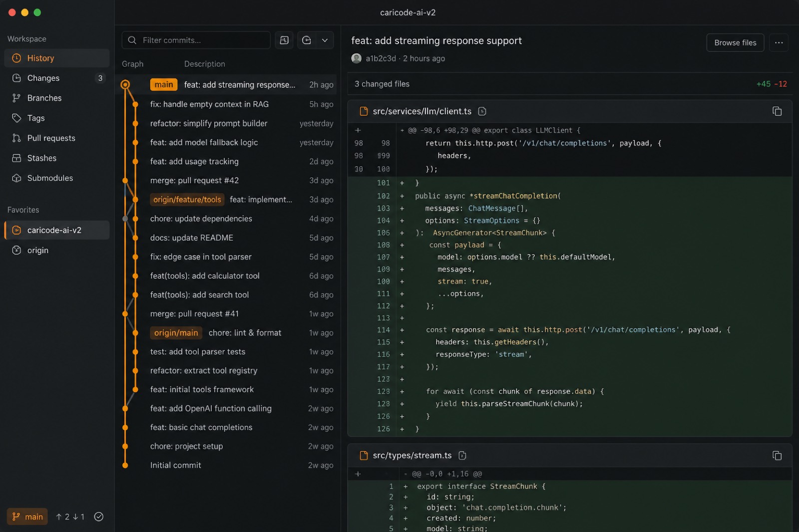This screenshot has height=532, width=799.
Task: Focus the Filter commits search field
Action: point(196,40)
